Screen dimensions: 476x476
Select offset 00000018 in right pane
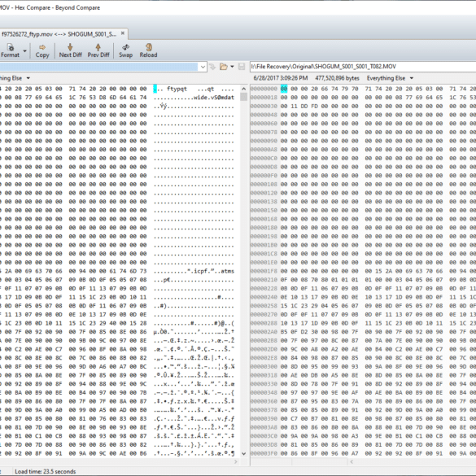coord(264,98)
